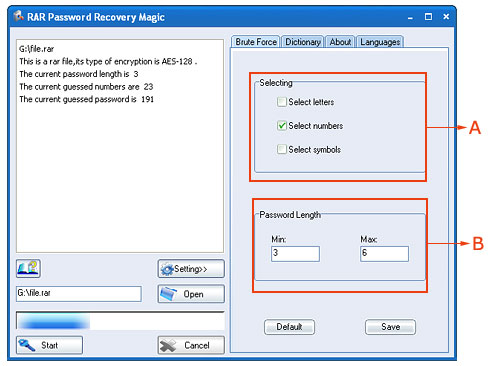Enable the Select letters checkbox

pyautogui.click(x=282, y=102)
